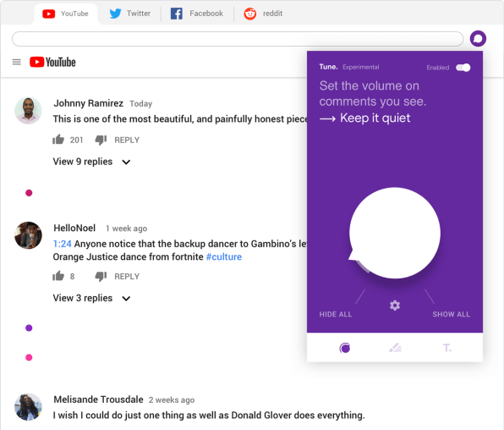Focus the browser address bar field
Viewport: 504px width, 430px height.
238,39
